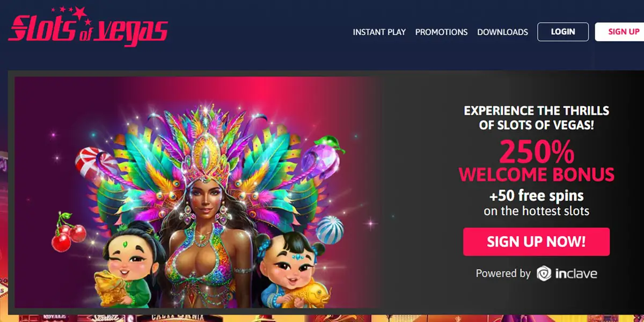644x322 pixels.
Task: Click the blue striped ball icon
Action: [330, 230]
